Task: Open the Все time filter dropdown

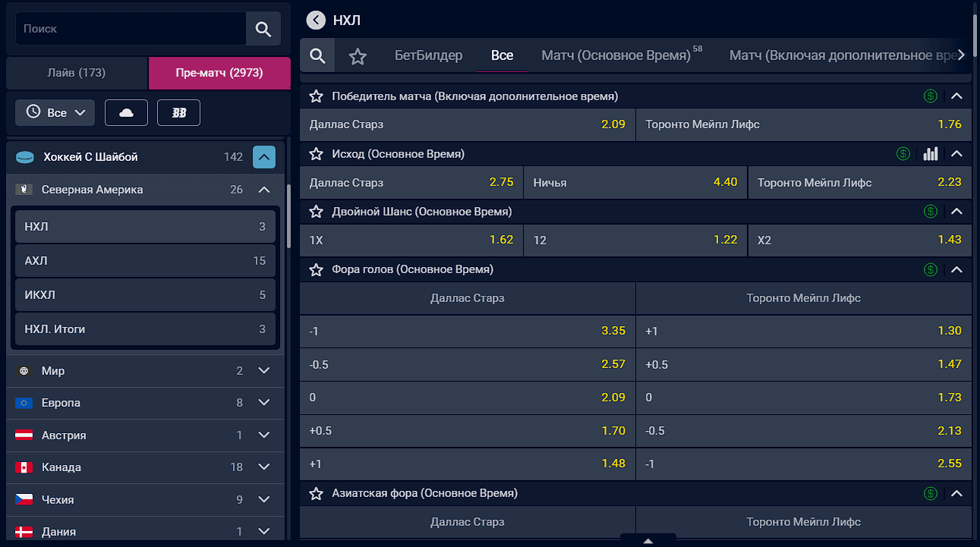Action: 55,112
